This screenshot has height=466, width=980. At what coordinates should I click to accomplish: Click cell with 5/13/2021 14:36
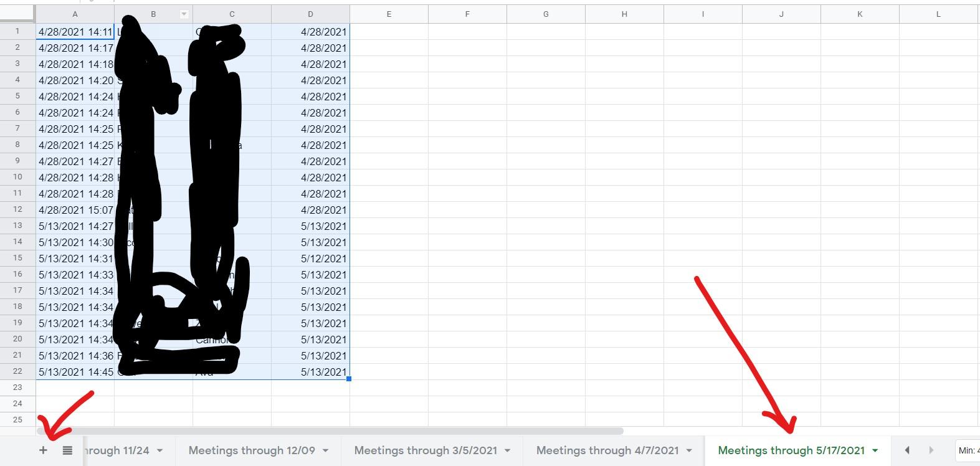click(75, 356)
